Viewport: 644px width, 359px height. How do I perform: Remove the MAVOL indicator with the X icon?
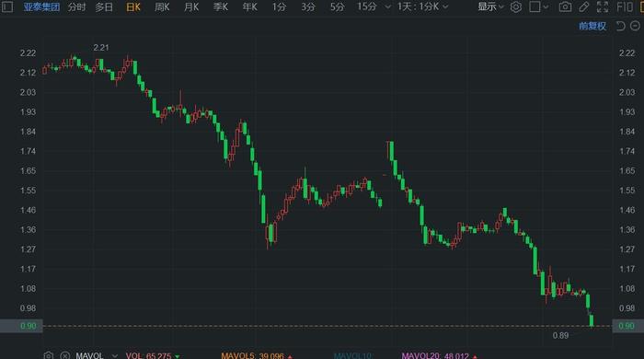[x=65, y=355]
